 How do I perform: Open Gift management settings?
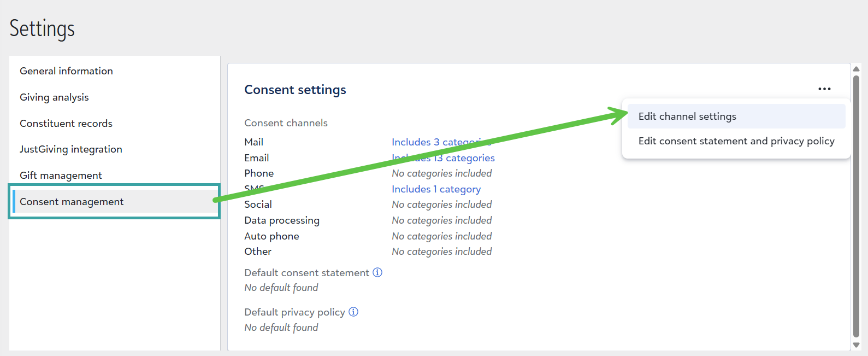(61, 176)
